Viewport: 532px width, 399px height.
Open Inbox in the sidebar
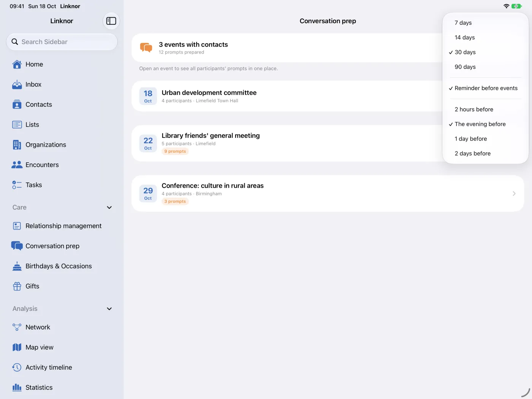point(62,84)
